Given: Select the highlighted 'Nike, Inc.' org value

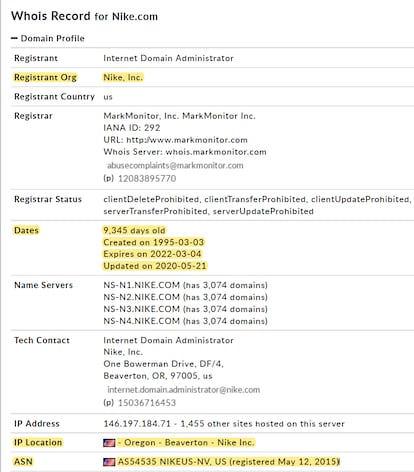Looking at the screenshot, I should [123, 77].
